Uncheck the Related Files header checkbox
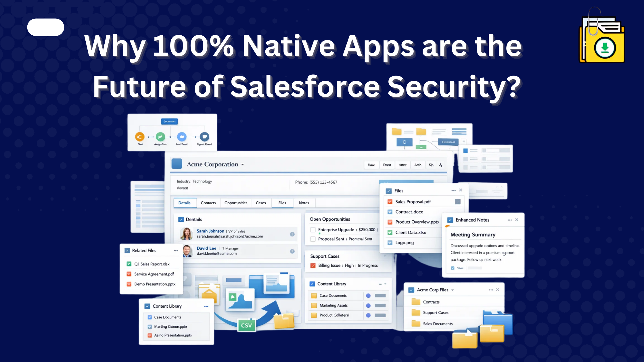 click(127, 251)
